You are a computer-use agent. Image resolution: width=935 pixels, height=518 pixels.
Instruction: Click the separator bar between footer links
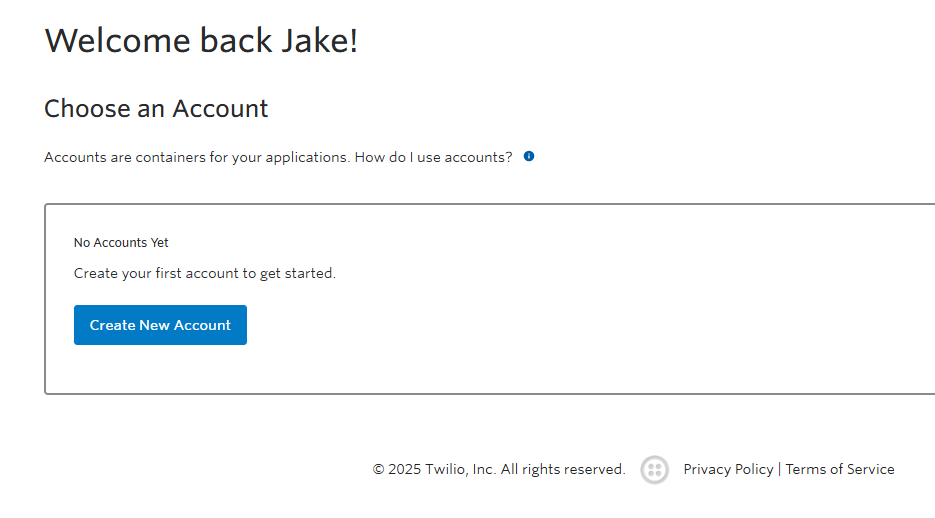click(x=780, y=469)
